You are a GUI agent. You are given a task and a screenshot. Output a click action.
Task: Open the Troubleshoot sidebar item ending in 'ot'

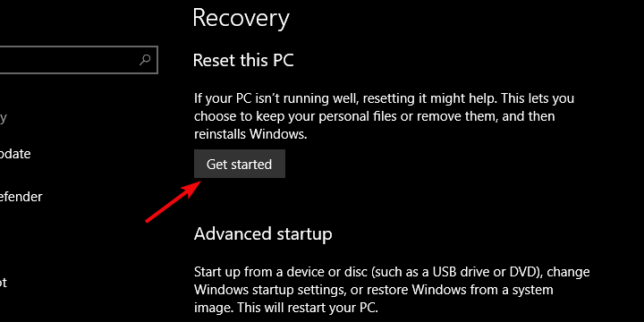coord(4,283)
